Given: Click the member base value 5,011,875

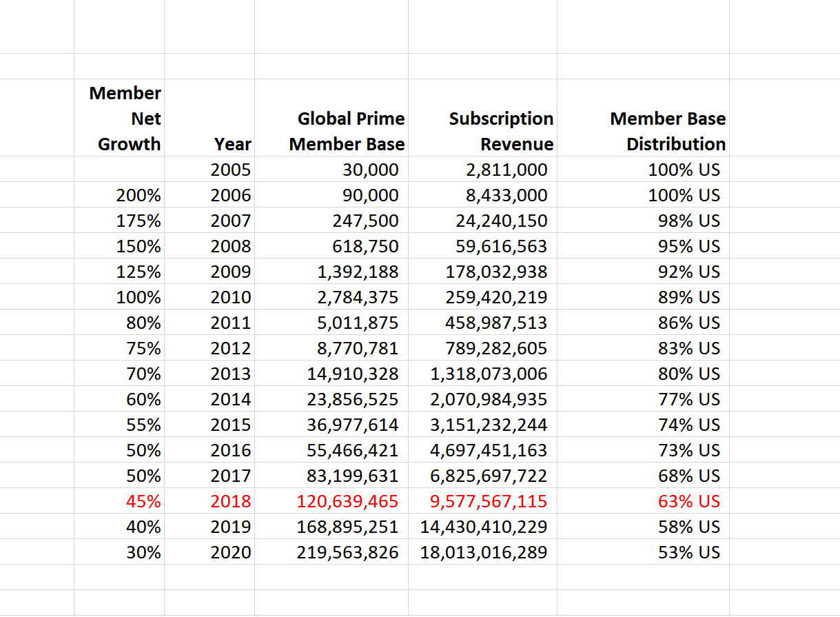Looking at the screenshot, I should (x=331, y=323).
